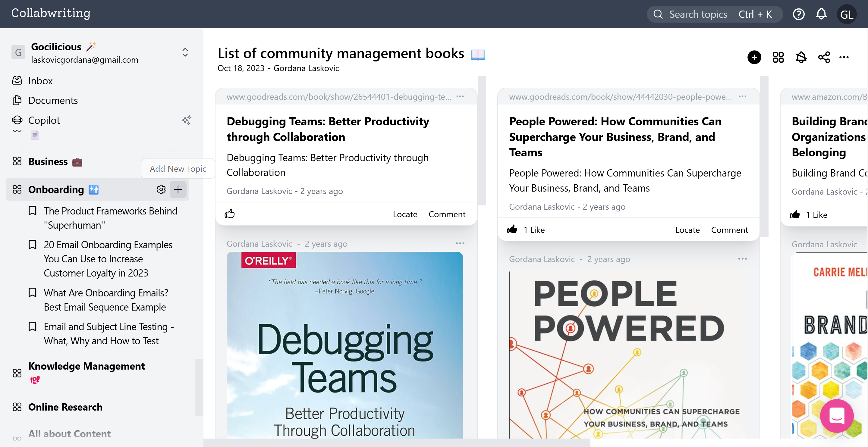Toggle topic notifications bell in header
Viewport: 868px width, 447px height.
(x=801, y=57)
